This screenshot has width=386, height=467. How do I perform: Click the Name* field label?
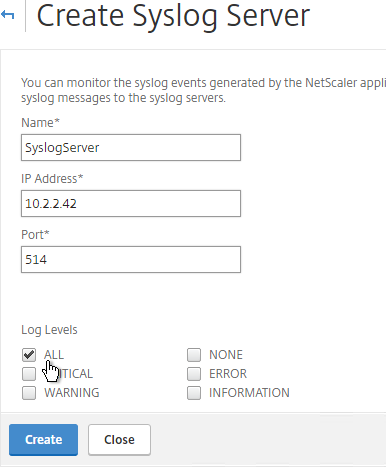tap(40, 123)
